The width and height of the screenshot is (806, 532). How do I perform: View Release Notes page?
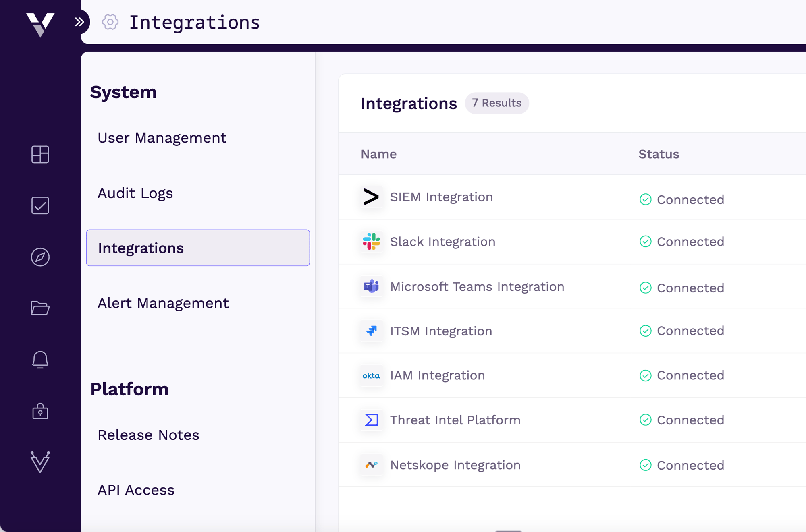pos(148,435)
